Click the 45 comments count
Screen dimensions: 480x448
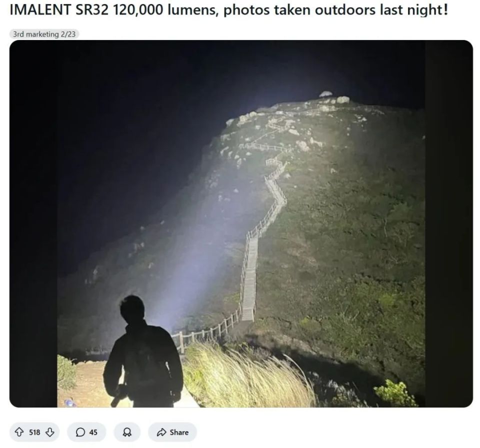93,432
